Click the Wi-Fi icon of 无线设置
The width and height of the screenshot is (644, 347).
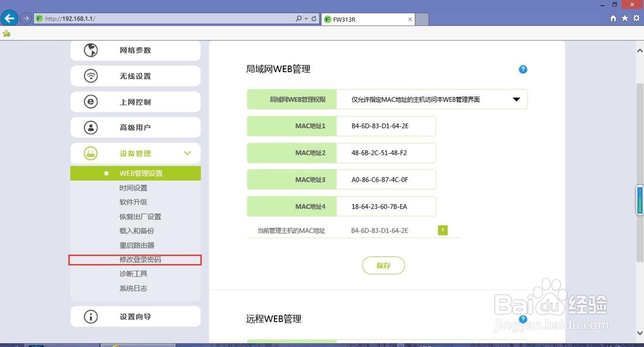(91, 76)
